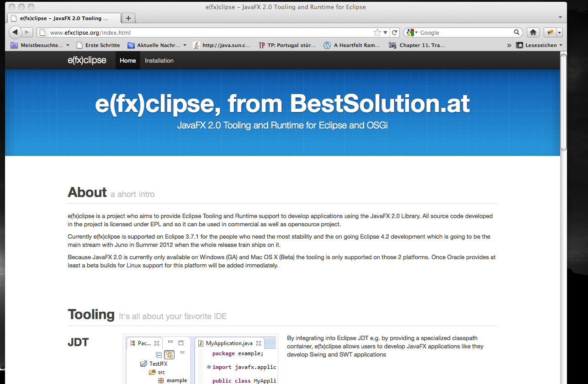This screenshot has height=384, width=588.
Task: Reload the page with the refresh icon
Action: point(395,32)
